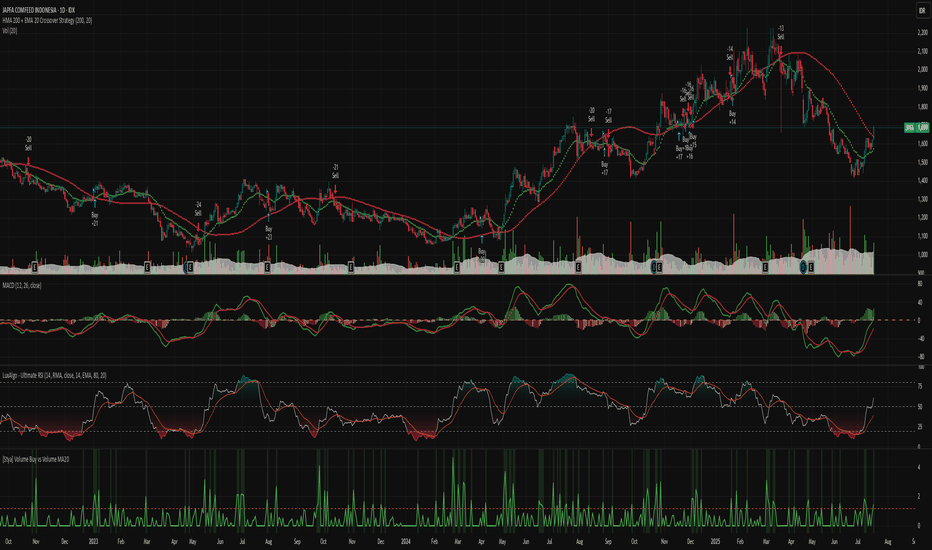Open earnings marker E under May 2024

click(501, 268)
